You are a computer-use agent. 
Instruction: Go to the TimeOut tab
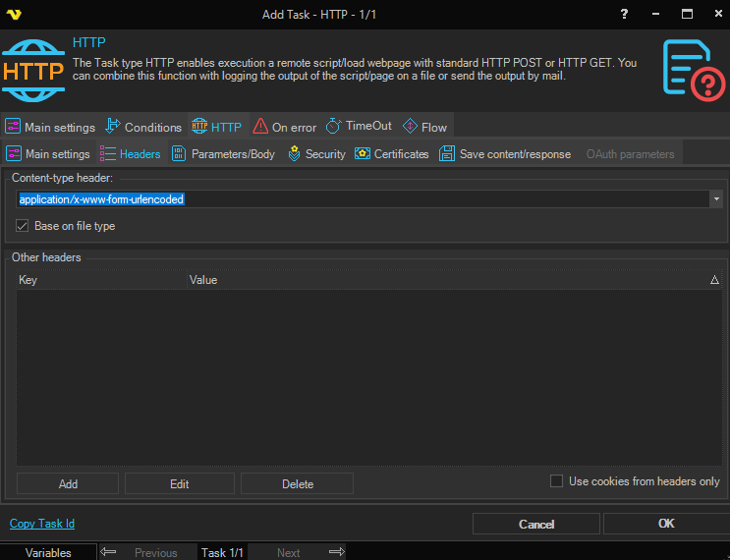pyautogui.click(x=359, y=126)
